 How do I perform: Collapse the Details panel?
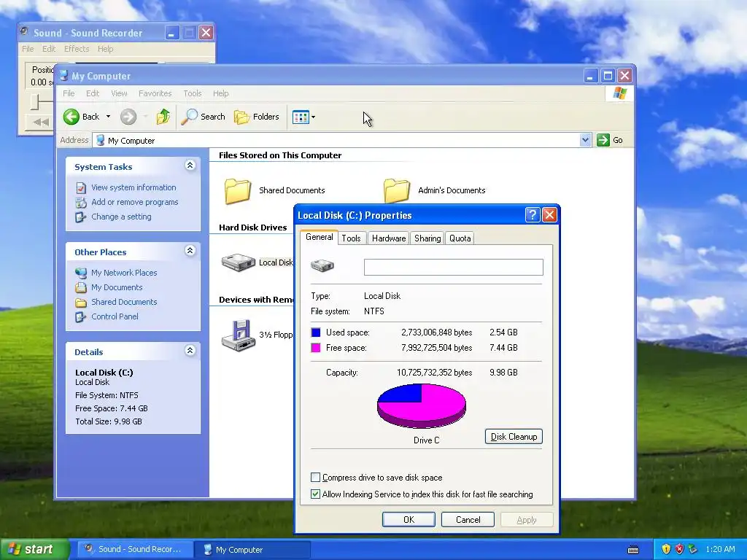pos(190,351)
